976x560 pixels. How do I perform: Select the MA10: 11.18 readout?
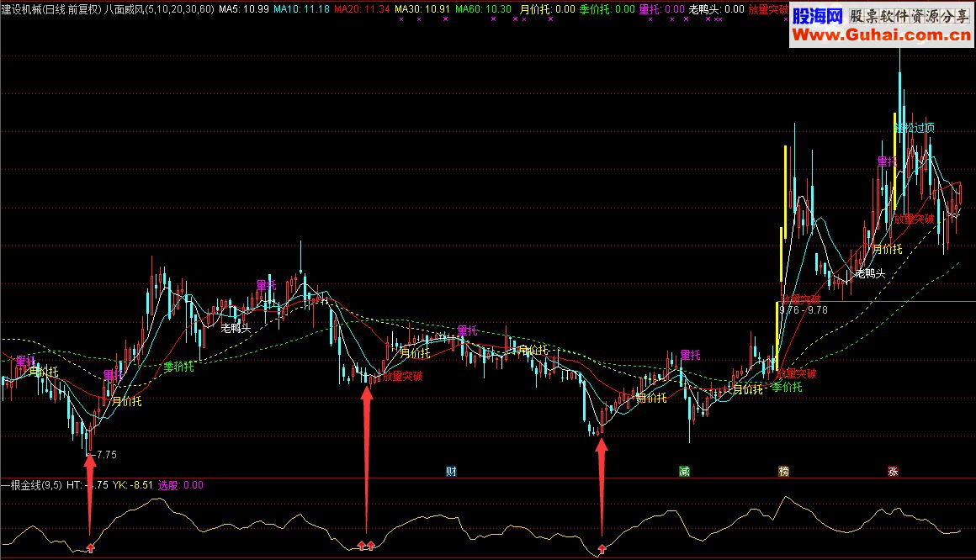click(x=302, y=9)
